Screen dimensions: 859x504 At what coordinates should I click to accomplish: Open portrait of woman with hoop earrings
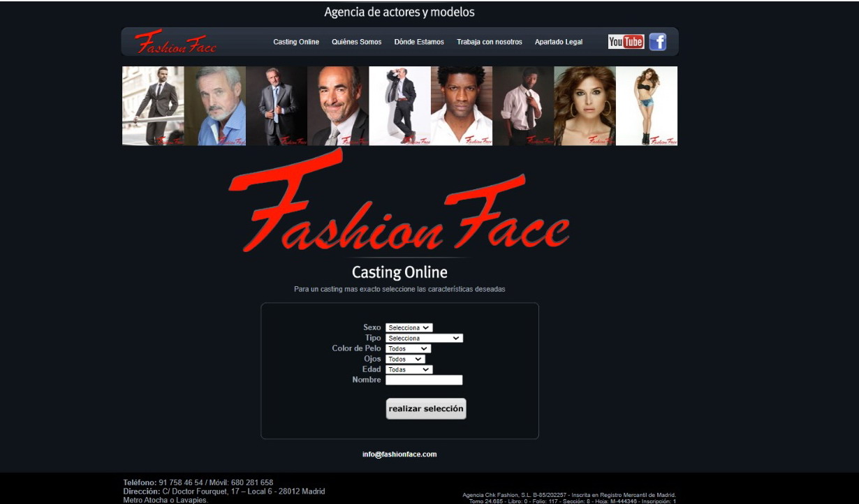click(585, 106)
